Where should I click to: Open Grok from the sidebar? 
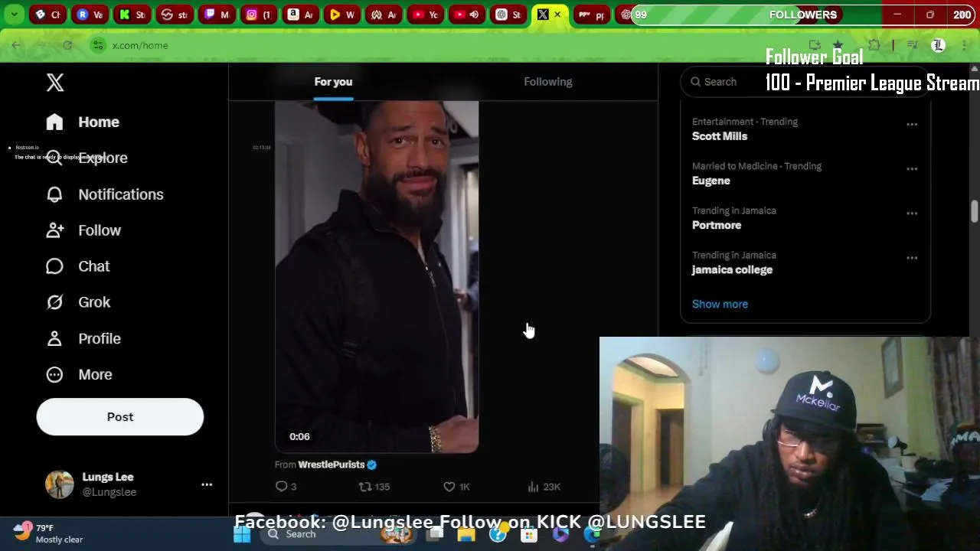(x=78, y=302)
